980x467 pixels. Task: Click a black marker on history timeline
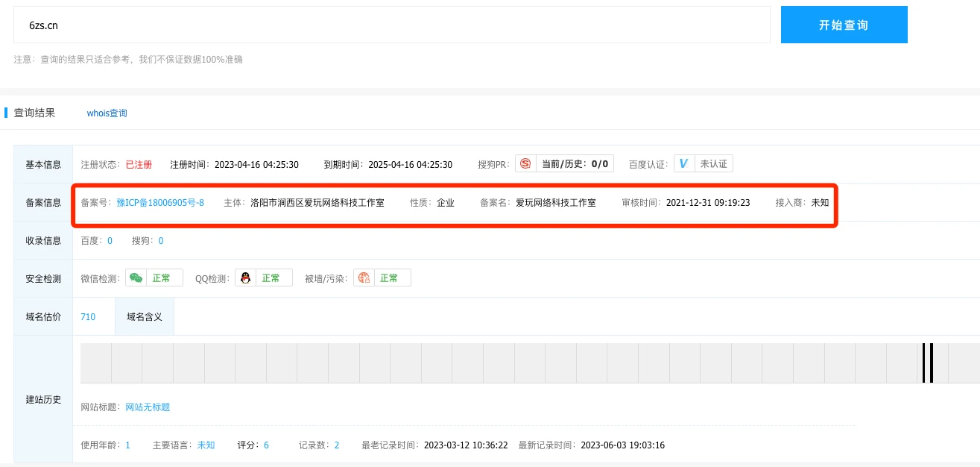(923, 363)
